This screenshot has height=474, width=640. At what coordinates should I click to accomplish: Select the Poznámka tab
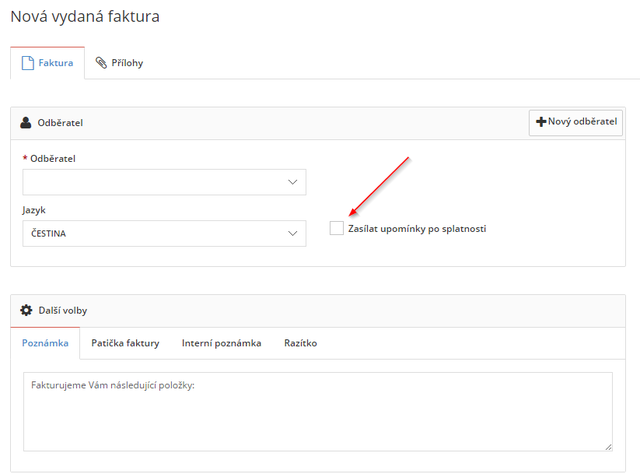click(45, 343)
